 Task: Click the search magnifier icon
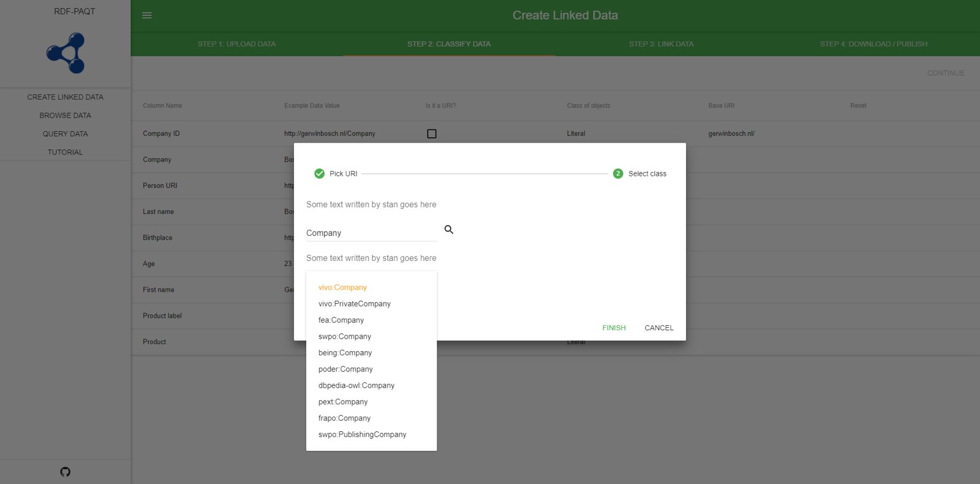tap(449, 230)
